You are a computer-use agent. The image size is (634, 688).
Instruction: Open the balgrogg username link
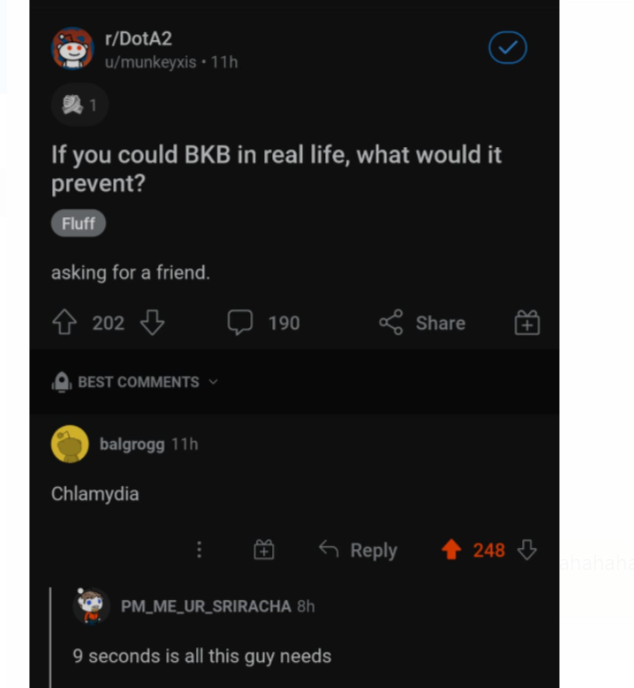pos(132,444)
